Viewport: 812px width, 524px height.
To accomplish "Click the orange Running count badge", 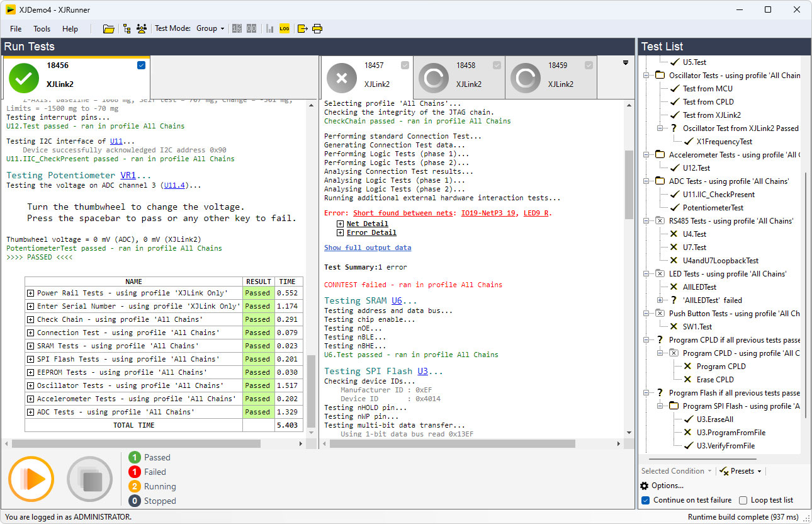I will [134, 486].
